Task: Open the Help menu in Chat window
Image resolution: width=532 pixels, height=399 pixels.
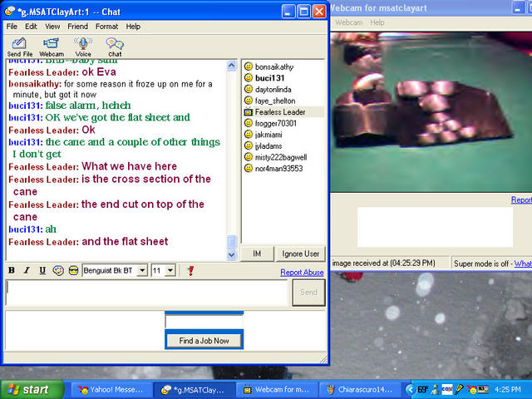Action: [133, 27]
